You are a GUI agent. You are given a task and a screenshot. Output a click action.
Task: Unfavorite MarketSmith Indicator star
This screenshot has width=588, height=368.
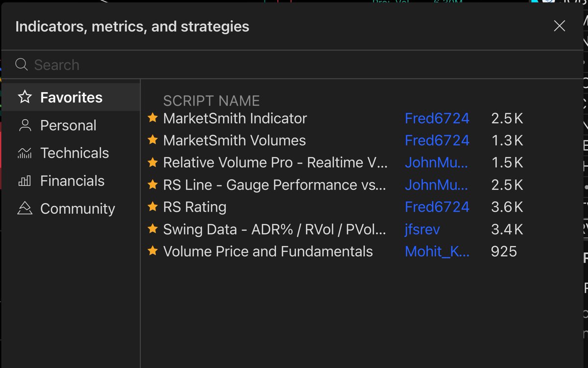click(x=153, y=118)
